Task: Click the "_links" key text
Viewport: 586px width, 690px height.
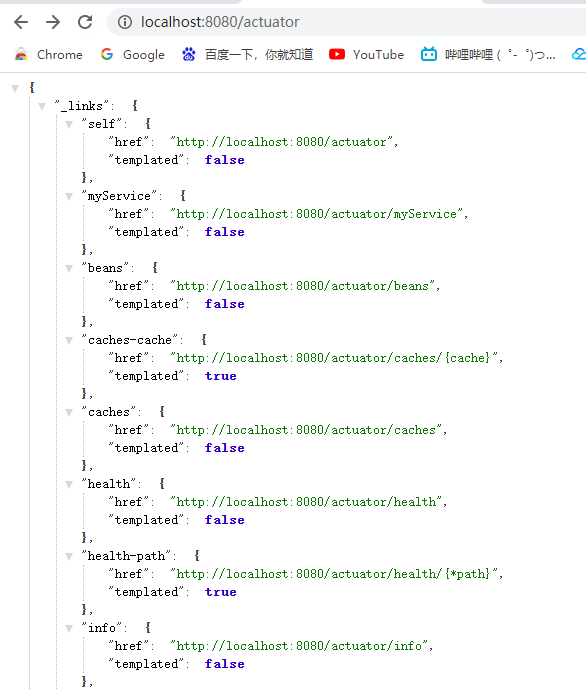Action: click(82, 106)
